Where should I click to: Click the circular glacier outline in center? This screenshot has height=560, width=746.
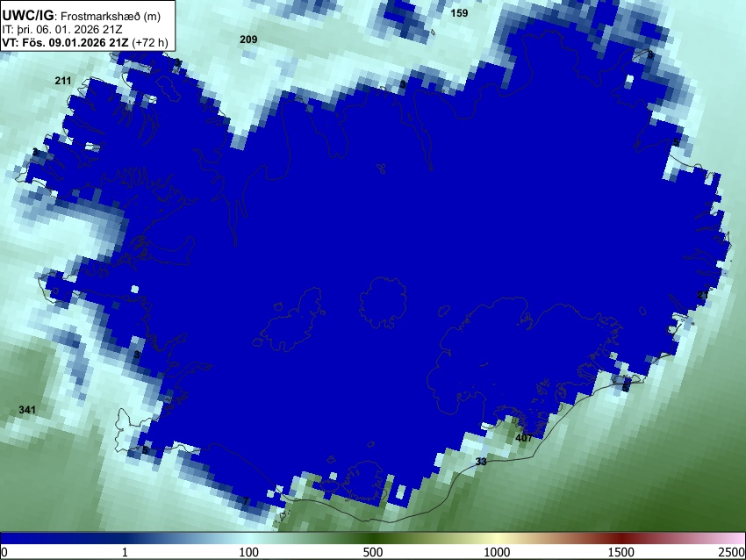click(383, 303)
